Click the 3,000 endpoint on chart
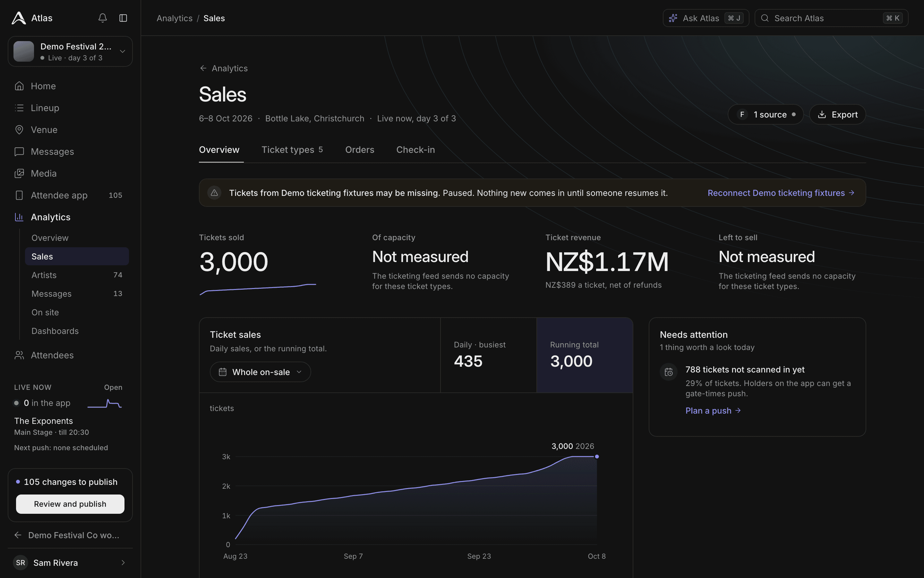This screenshot has height=578, width=924. click(597, 456)
